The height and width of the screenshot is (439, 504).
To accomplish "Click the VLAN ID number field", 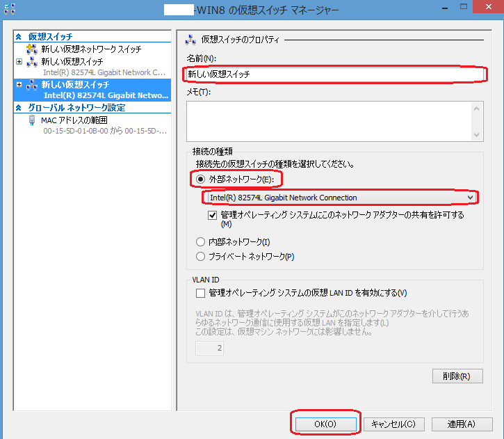I will [x=209, y=348].
